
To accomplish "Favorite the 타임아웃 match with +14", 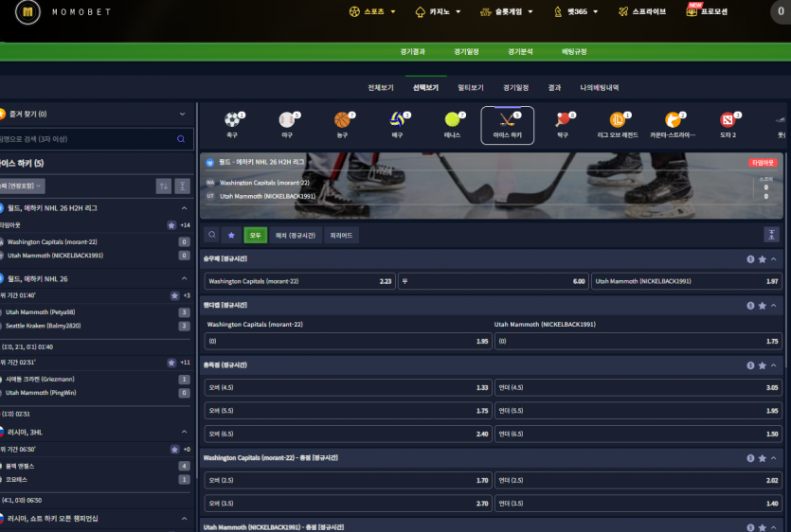I will click(x=171, y=225).
